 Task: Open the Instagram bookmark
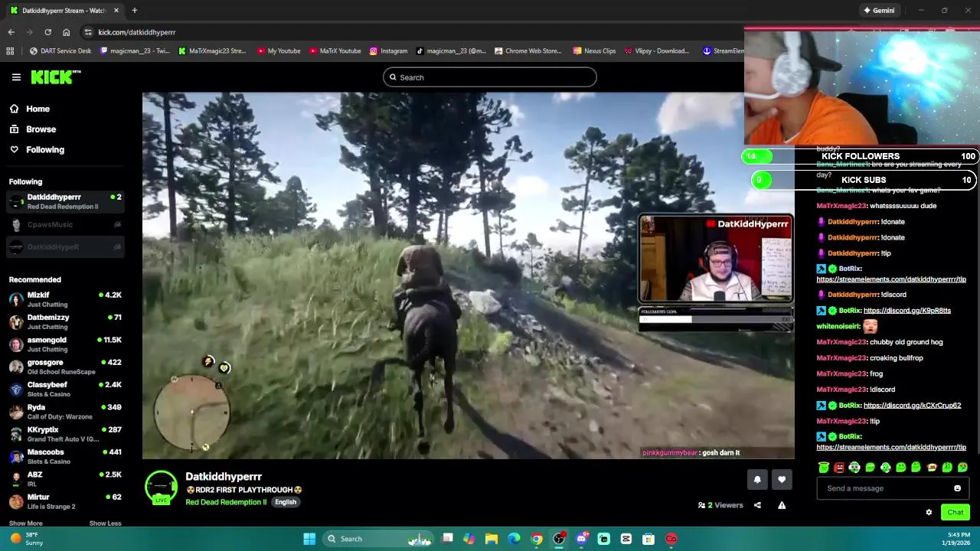388,51
